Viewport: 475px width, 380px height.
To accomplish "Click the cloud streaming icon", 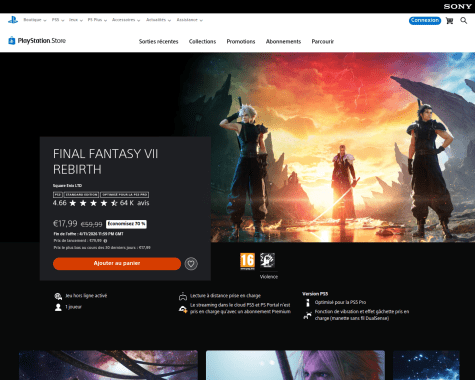I will pyautogui.click(x=183, y=309).
